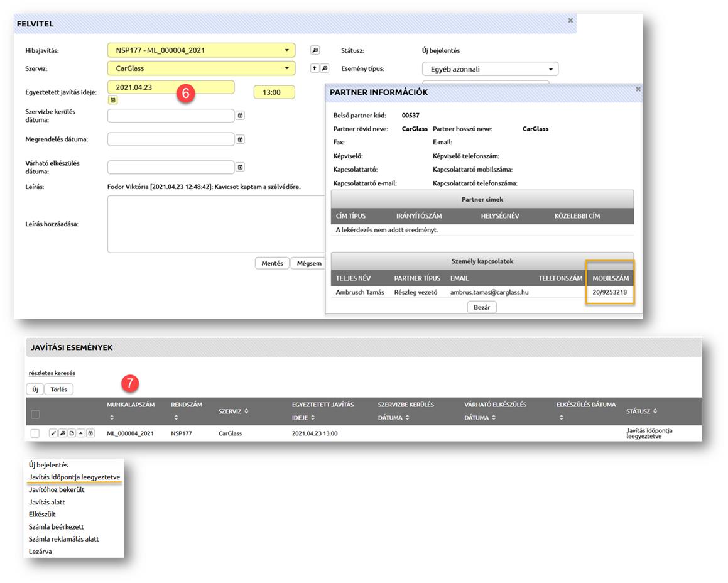The image size is (728, 583).
Task: Select Elkészült status option
Action: [x=42, y=515]
